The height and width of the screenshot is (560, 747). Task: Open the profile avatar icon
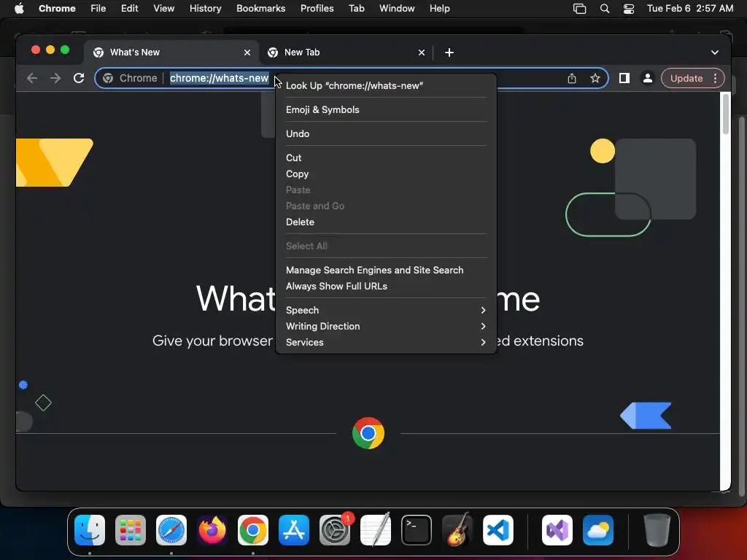(648, 78)
